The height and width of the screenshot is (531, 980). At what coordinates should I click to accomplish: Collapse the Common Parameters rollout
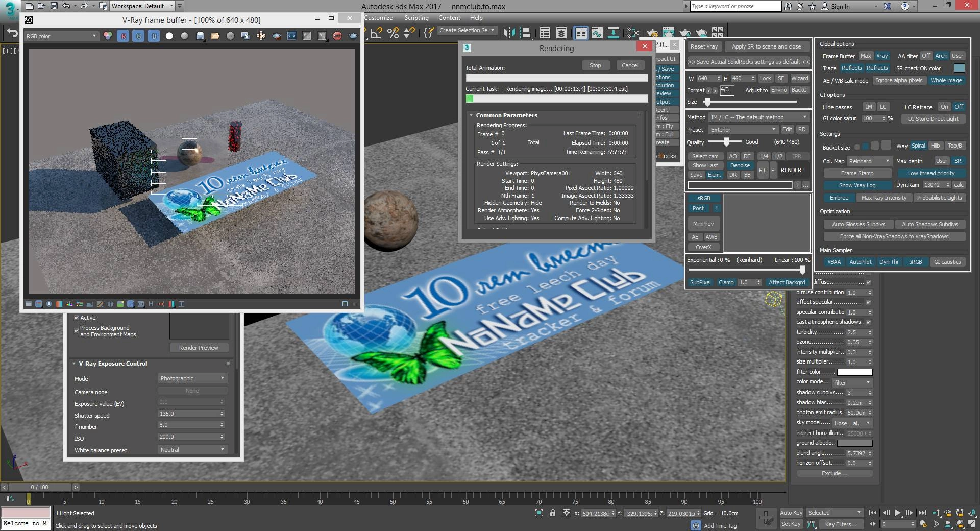(x=506, y=115)
